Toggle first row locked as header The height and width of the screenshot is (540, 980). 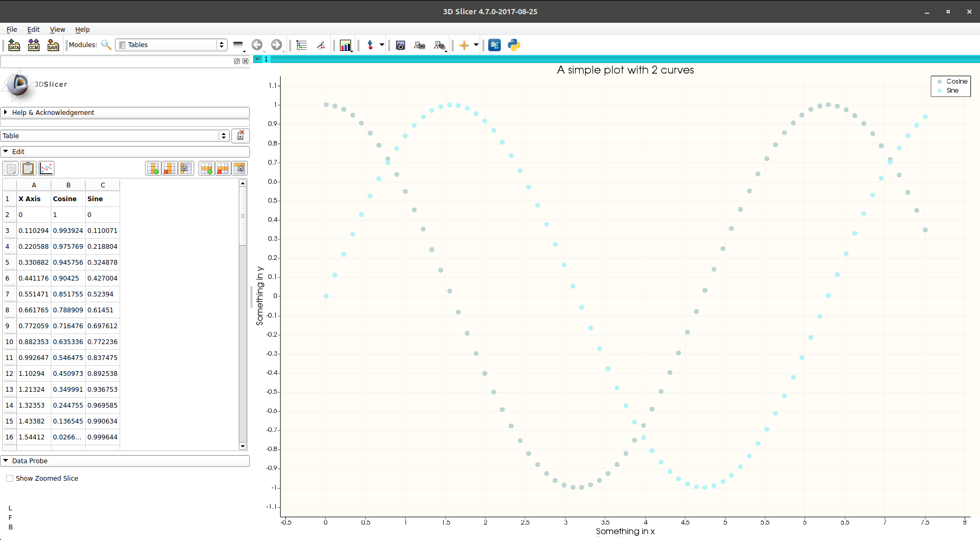point(239,168)
